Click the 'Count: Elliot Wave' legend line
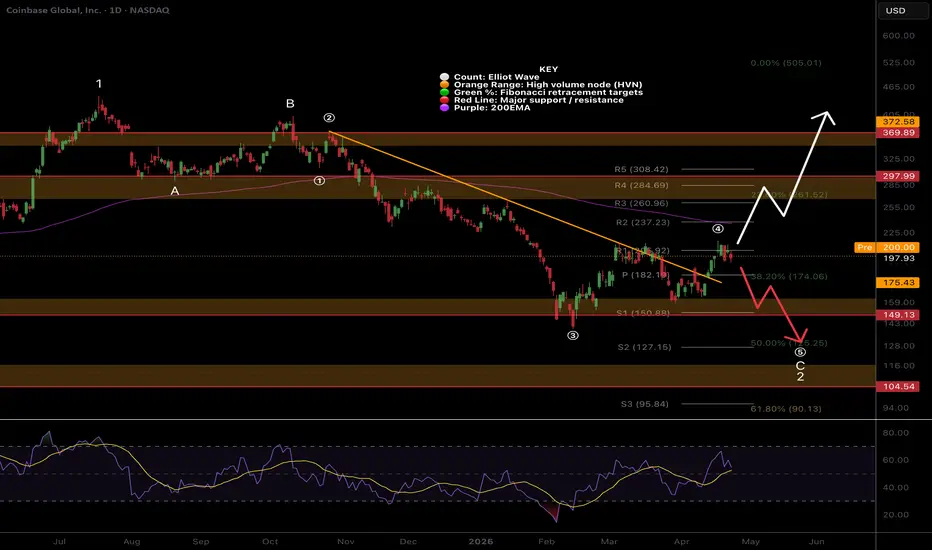Image resolution: width=932 pixels, height=550 pixels. 496,77
